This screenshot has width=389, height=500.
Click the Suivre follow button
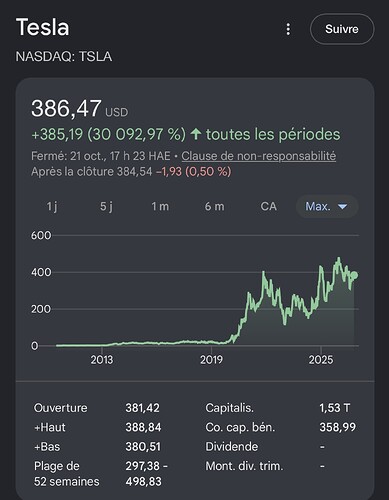click(342, 29)
